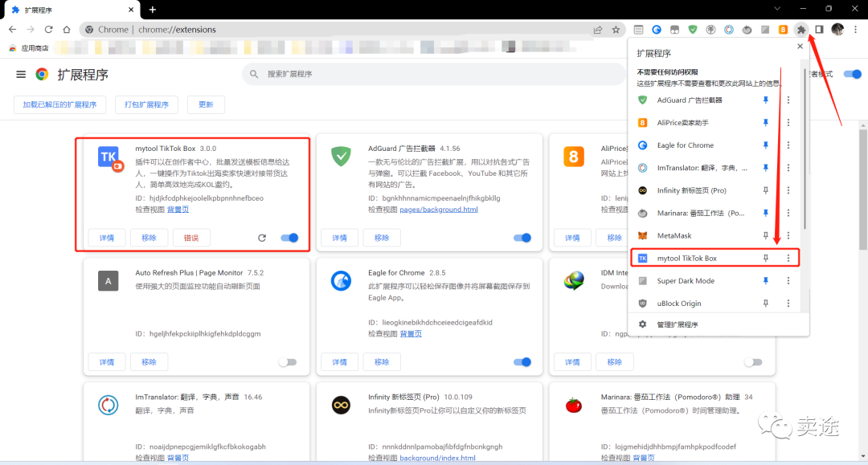Open more options for Infinity 新标签页
This screenshot has height=465, width=868.
coord(788,190)
